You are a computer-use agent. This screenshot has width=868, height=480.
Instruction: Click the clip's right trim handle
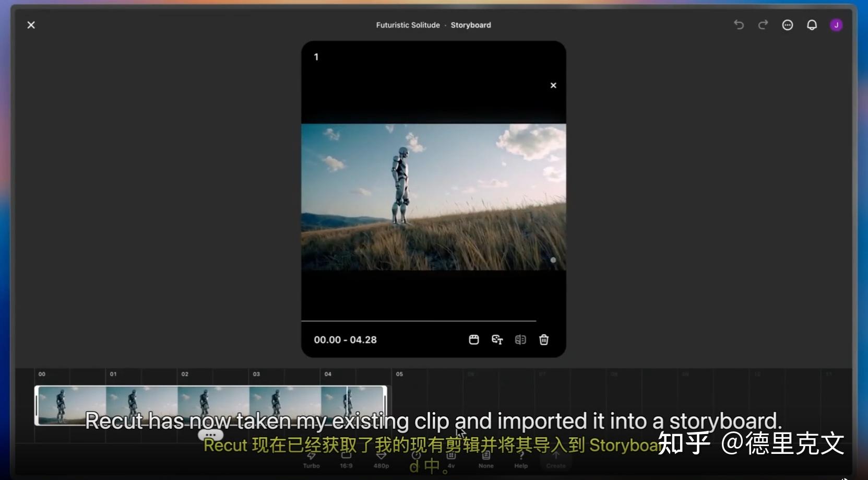point(385,405)
